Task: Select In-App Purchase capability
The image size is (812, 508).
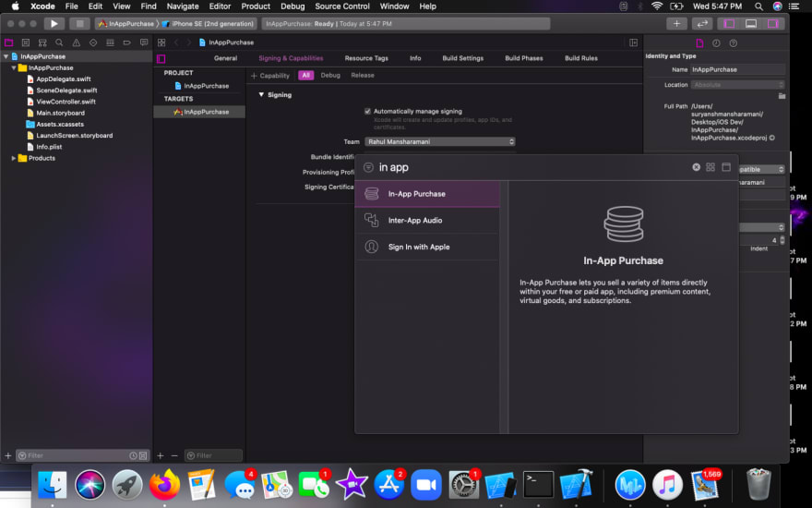Action: [427, 194]
